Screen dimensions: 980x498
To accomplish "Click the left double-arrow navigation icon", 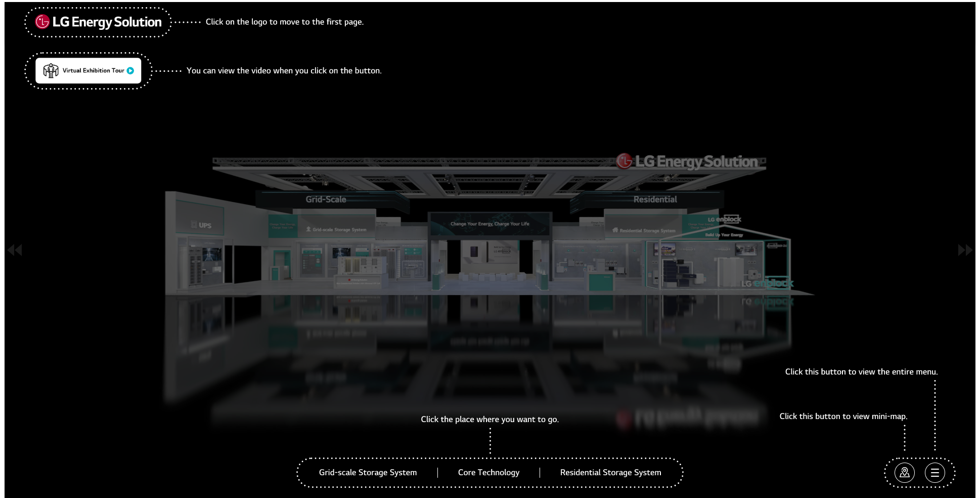I will [x=15, y=250].
